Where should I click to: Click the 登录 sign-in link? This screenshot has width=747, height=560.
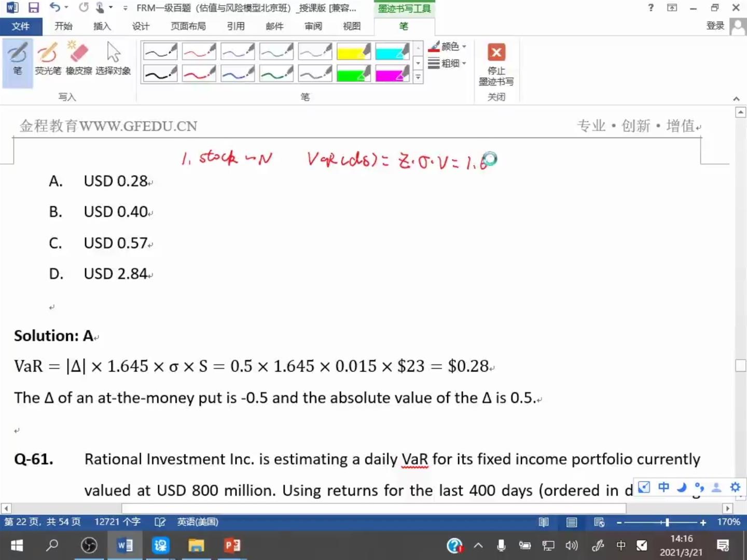[715, 26]
